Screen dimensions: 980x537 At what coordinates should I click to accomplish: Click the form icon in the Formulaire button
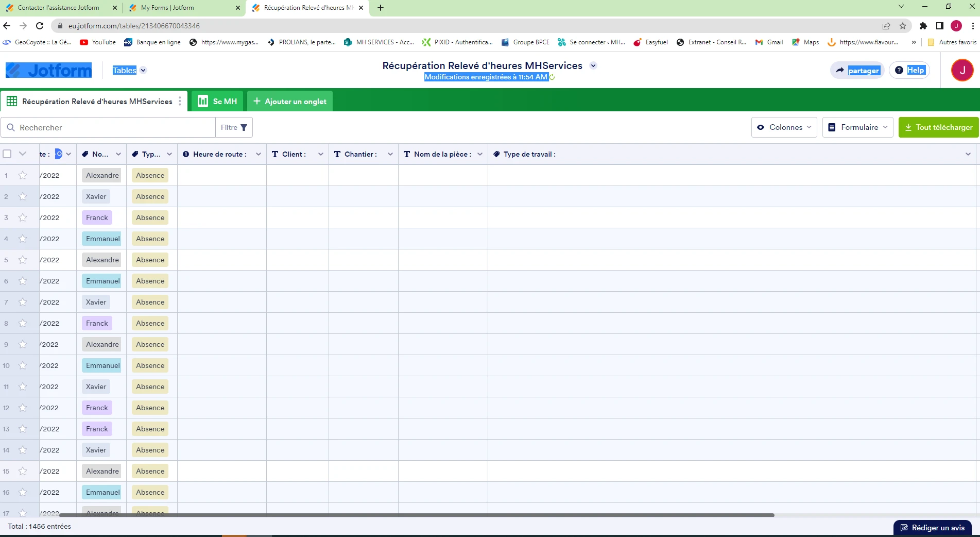832,127
